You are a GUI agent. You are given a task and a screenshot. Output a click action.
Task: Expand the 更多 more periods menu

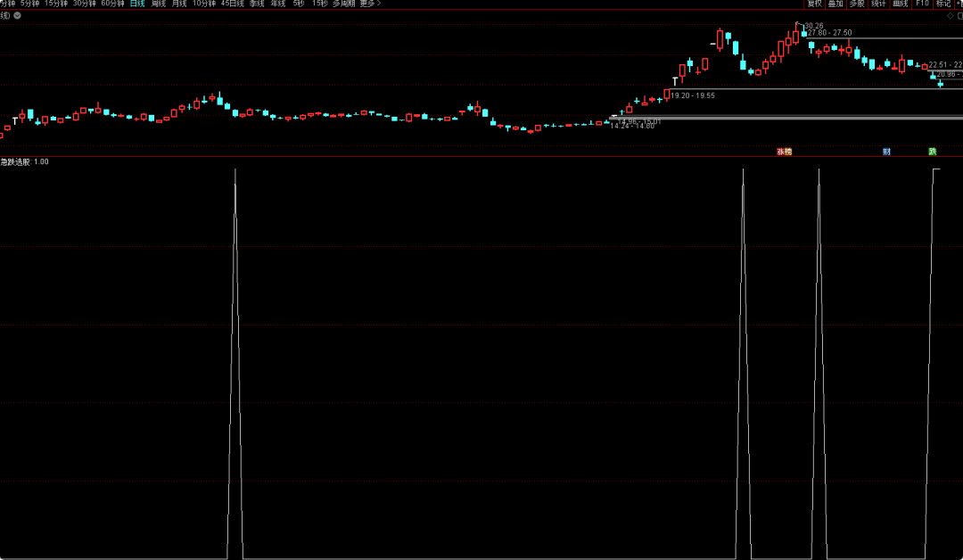pyautogui.click(x=370, y=4)
